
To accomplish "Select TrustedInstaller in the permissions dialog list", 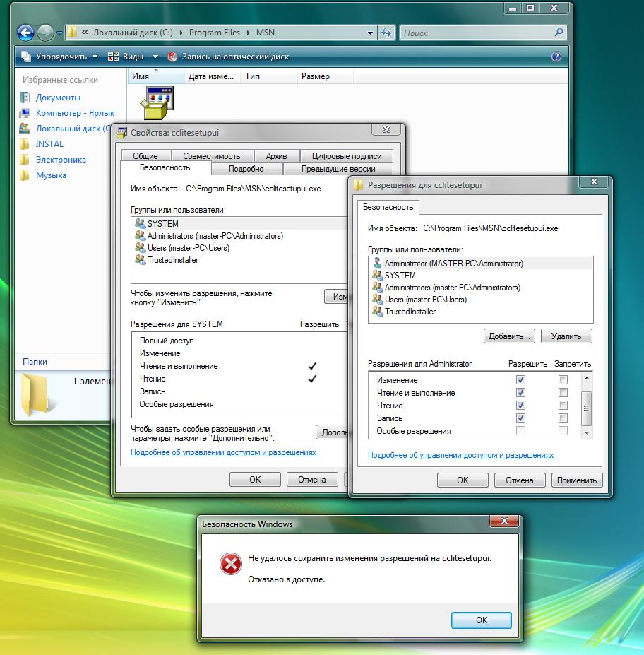I will tap(410, 312).
